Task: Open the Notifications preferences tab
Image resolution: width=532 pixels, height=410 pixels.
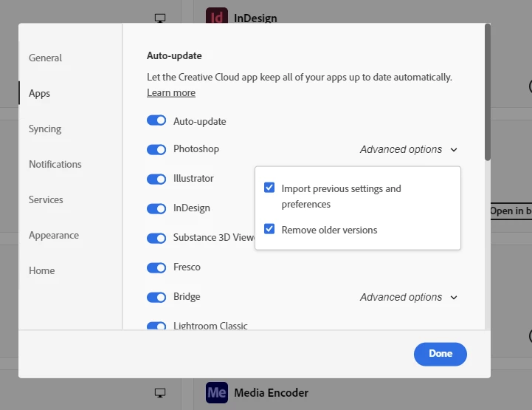Action: point(55,164)
